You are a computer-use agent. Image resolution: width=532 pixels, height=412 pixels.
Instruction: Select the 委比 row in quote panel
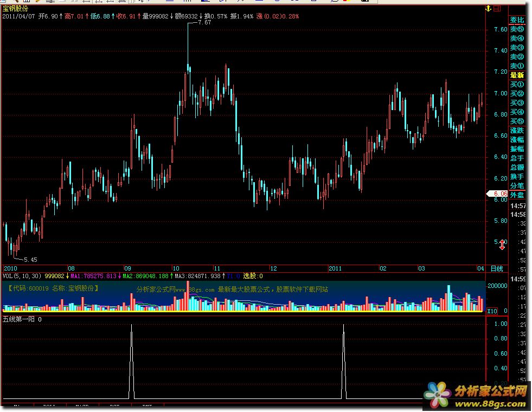click(517, 20)
